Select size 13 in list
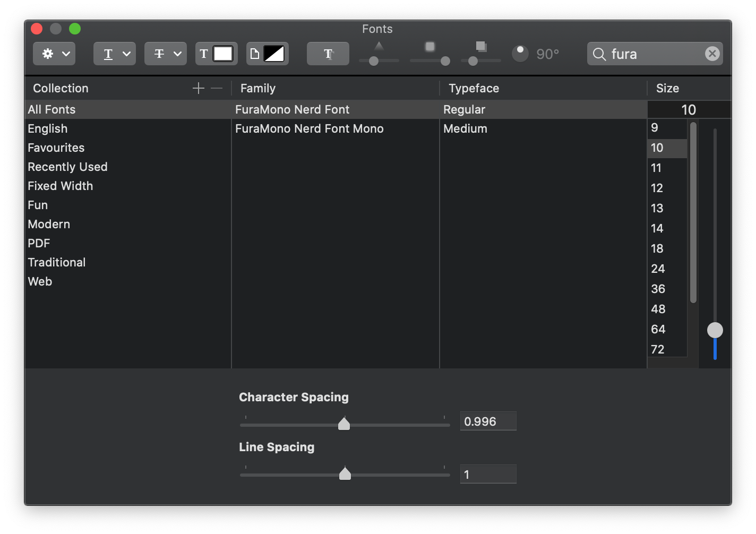 (667, 208)
